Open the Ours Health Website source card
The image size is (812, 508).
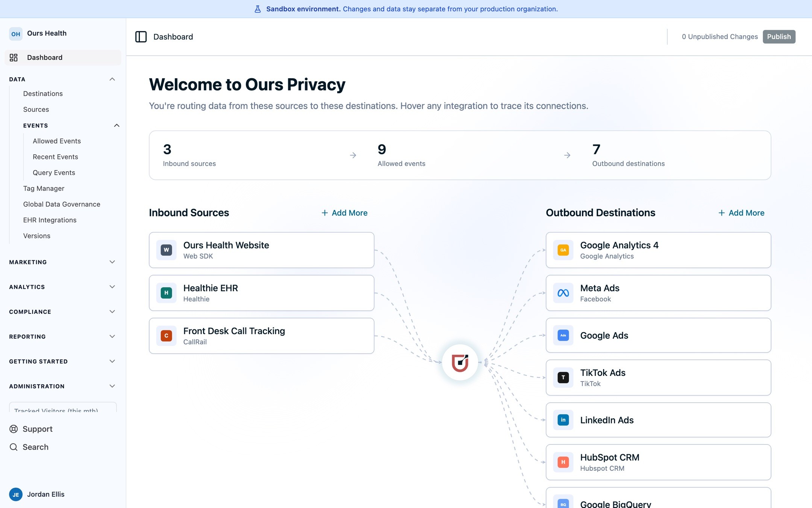click(x=262, y=250)
